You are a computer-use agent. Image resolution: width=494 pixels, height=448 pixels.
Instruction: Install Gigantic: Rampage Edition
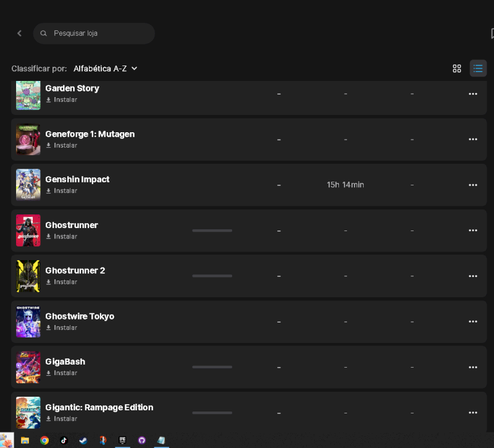[62, 419]
